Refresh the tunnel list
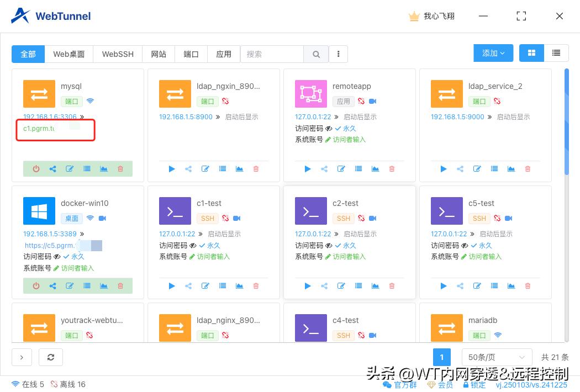This screenshot has height=392, width=580. [51, 357]
